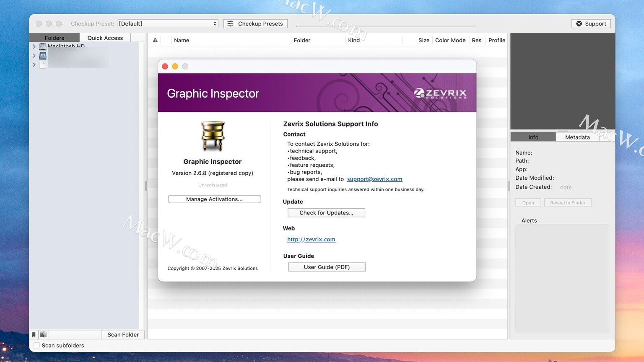Enable the Scan subfolders checkbox
Viewport: 644px width, 362px height.
click(36, 345)
